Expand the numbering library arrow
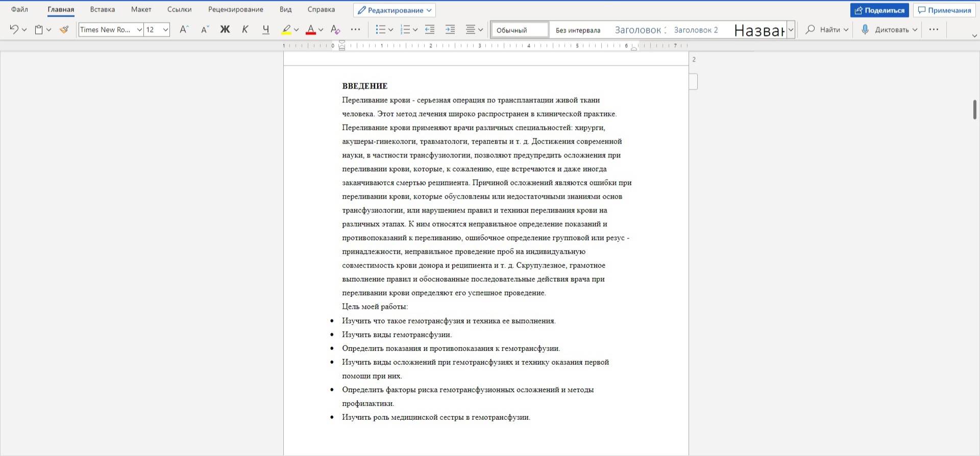This screenshot has width=980, height=456. (x=415, y=30)
